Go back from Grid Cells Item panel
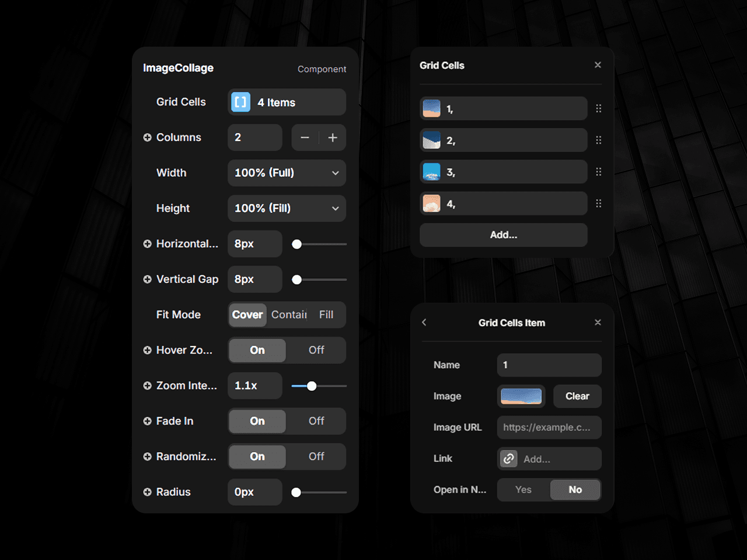Screen dimensions: 747x560 (x=424, y=322)
